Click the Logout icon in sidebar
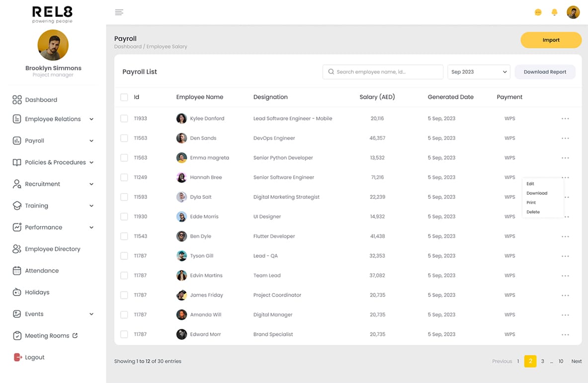Viewport: 588px width, 383px height. (17, 357)
